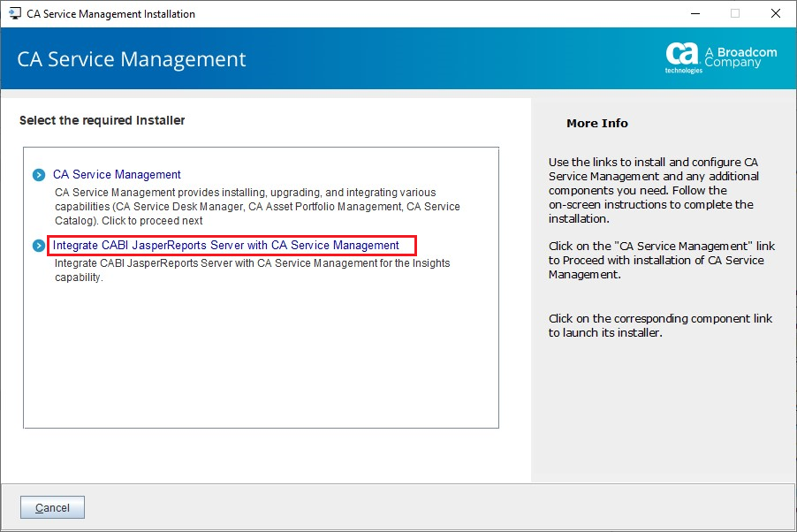Click the maximize button in title bar
The image size is (797, 532).
pos(735,14)
